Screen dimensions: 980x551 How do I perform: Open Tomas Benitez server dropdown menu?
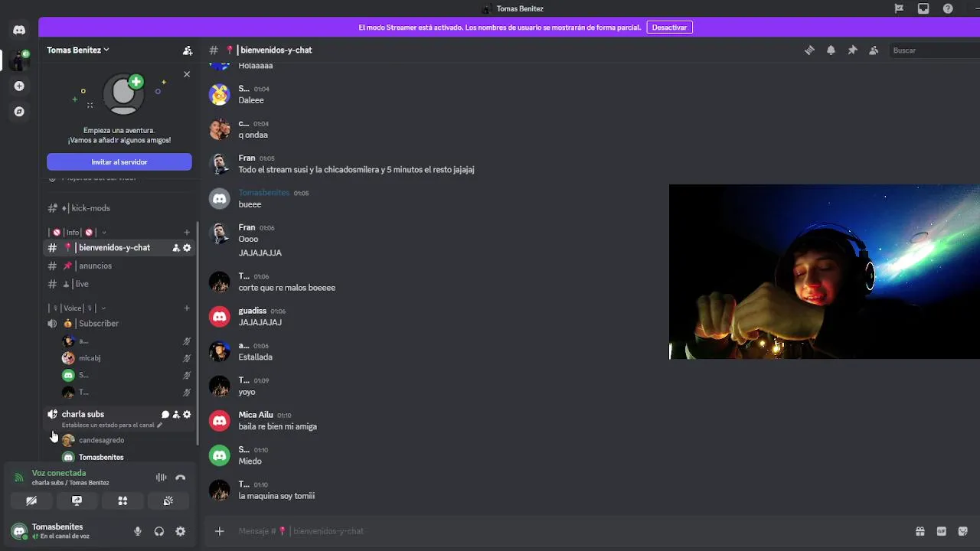coord(78,50)
